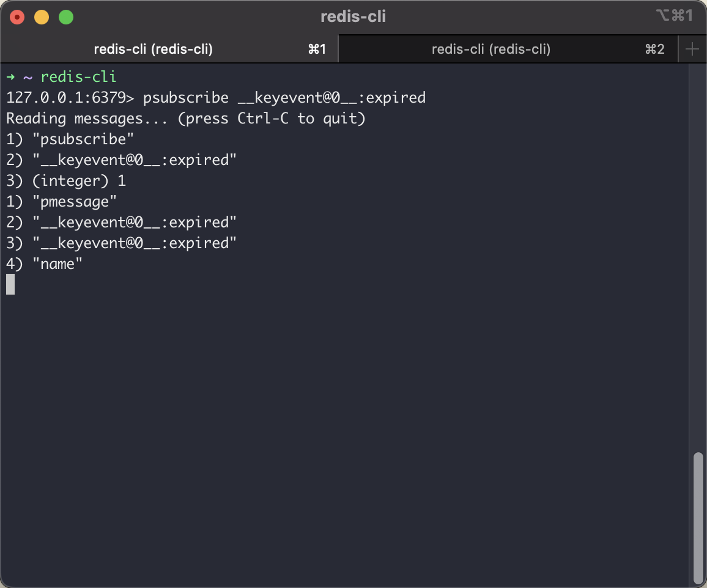Switch to the second redis-cli tab marked ⌘2
Screen dimensions: 707x588
click(508, 49)
